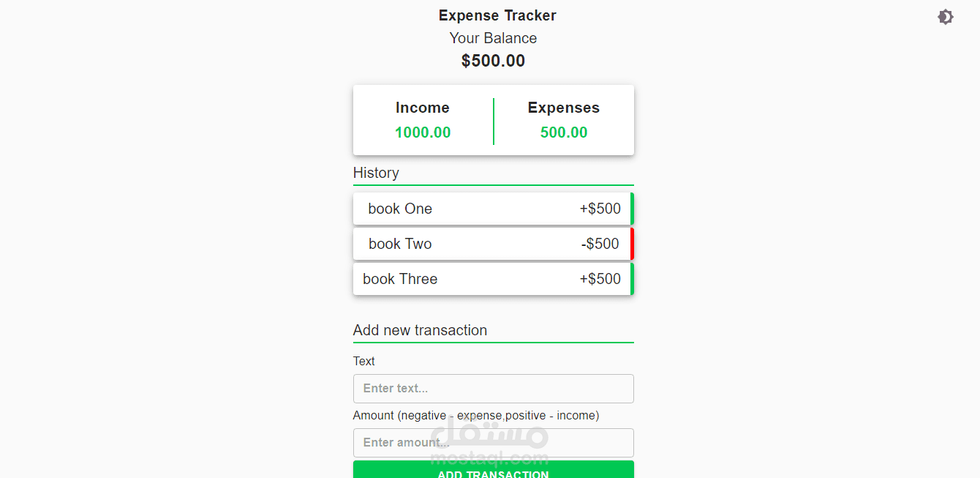
Task: Click the Your Balance label
Action: tap(493, 38)
